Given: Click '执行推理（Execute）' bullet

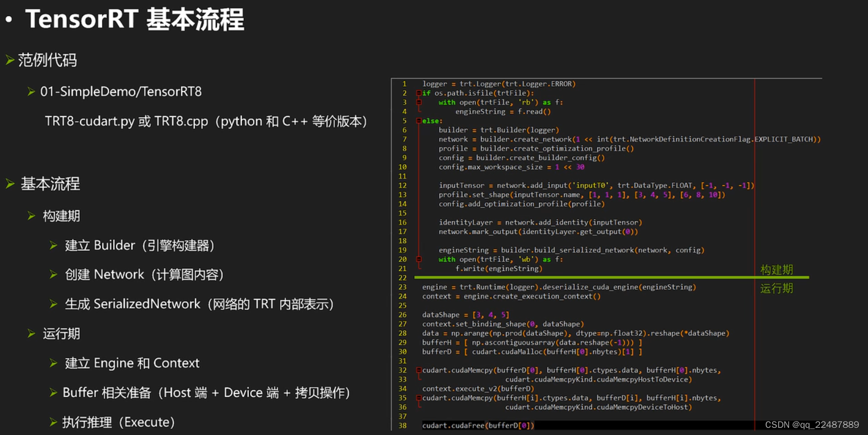Looking at the screenshot, I should tap(119, 422).
